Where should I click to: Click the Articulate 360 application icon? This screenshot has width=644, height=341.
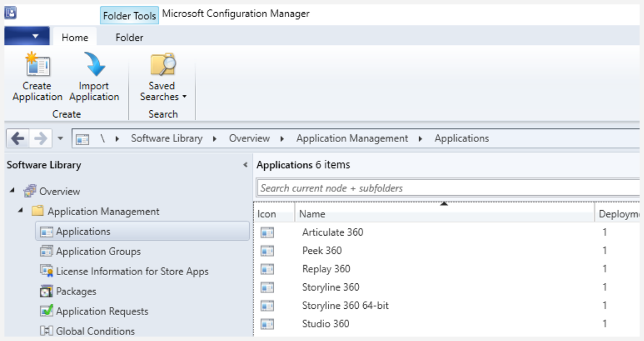(x=268, y=233)
